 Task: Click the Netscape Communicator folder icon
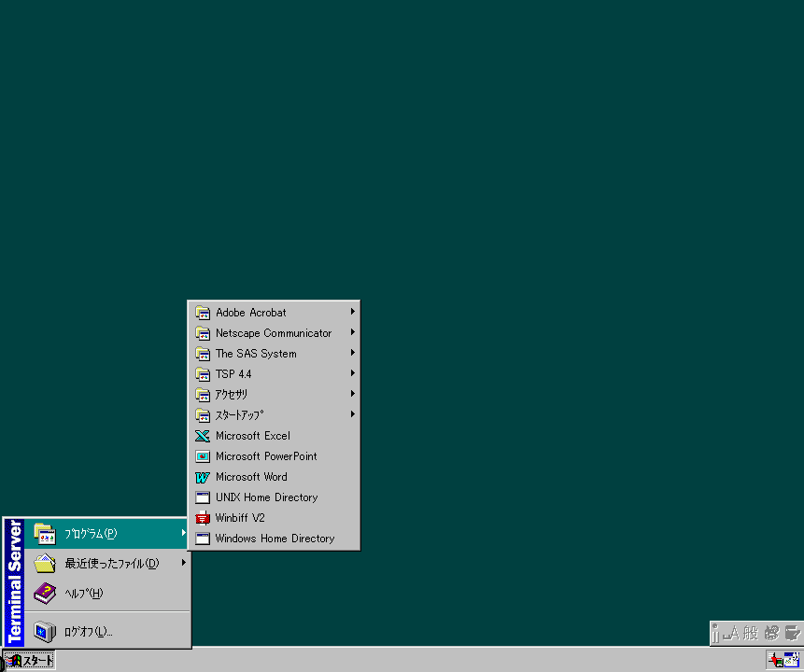[203, 332]
